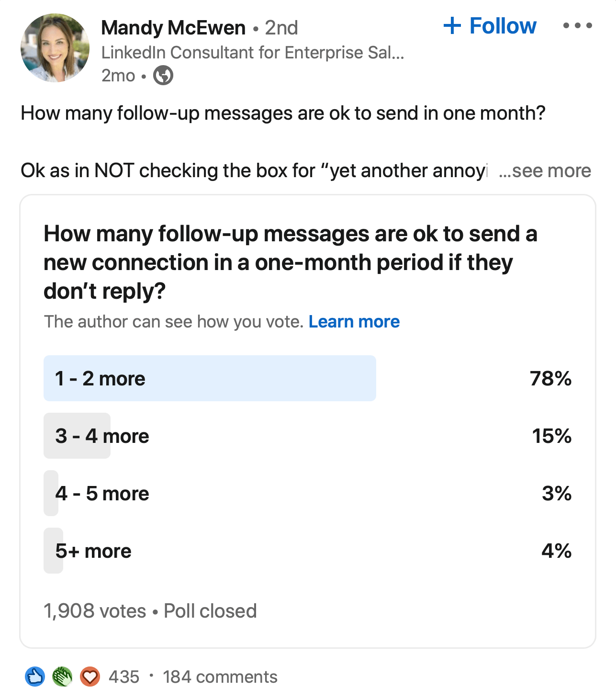This screenshot has height=700, width=616.
Task: Select the 3 - 4 more poll option
Action: click(x=308, y=436)
